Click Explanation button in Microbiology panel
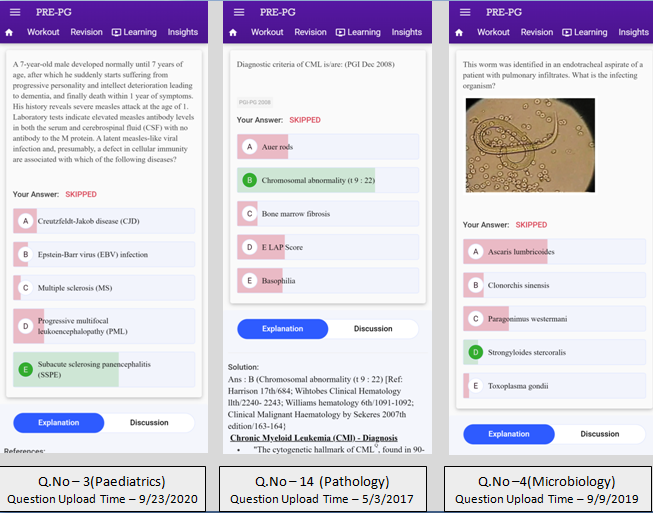The image size is (653, 513). click(x=509, y=434)
